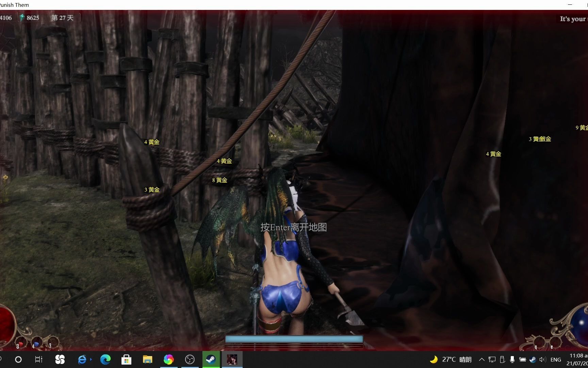Open the volume speaker control
This screenshot has height=368, width=588.
click(542, 359)
